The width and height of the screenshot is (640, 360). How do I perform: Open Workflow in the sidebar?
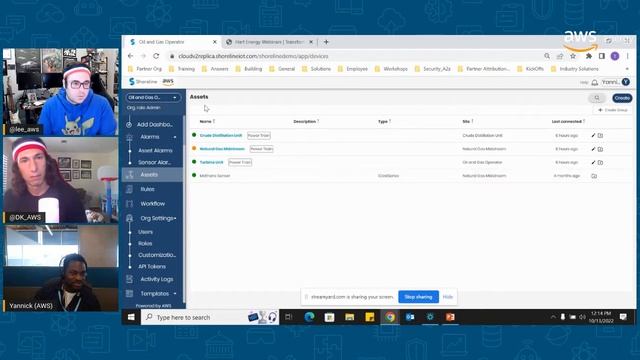(153, 204)
